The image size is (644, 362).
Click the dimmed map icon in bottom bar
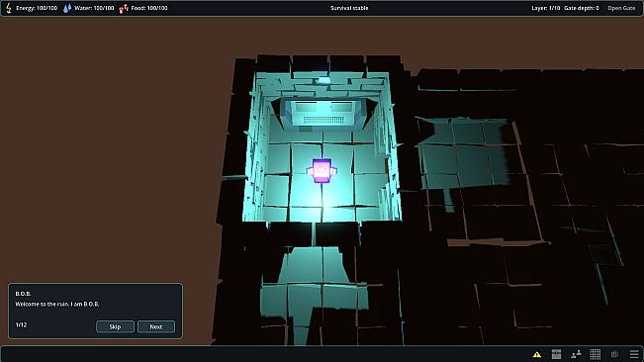614,354
